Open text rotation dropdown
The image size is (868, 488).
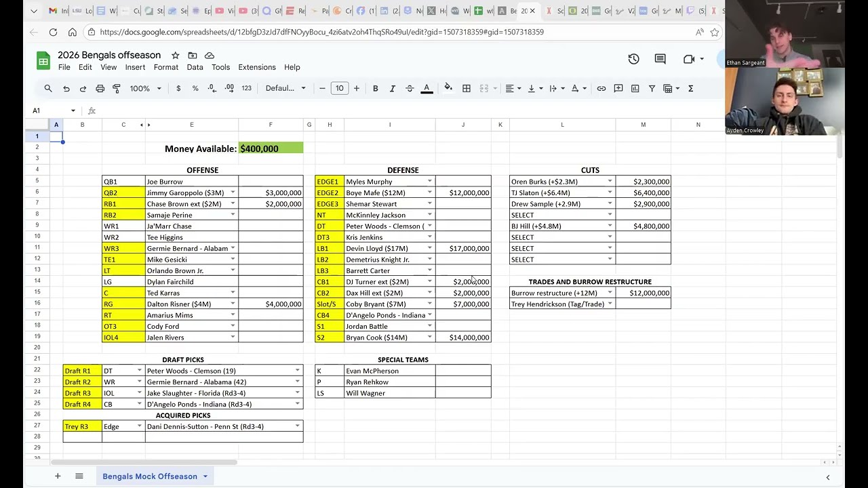point(578,88)
